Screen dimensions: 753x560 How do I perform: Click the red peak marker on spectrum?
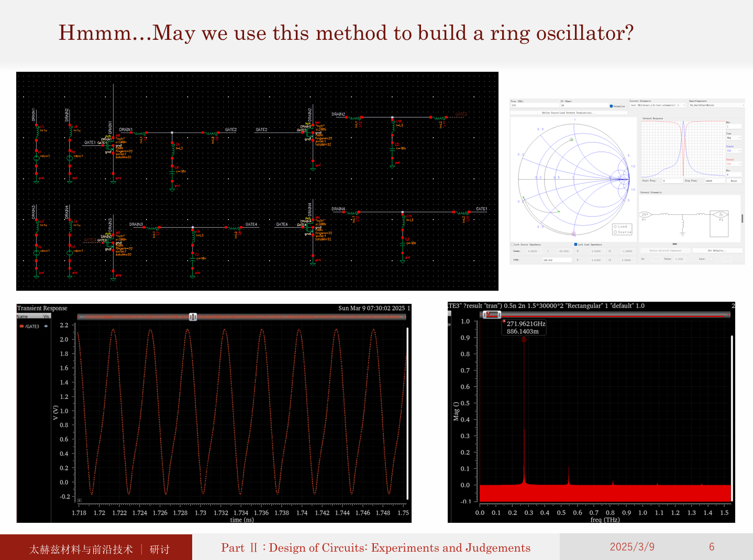(x=524, y=339)
